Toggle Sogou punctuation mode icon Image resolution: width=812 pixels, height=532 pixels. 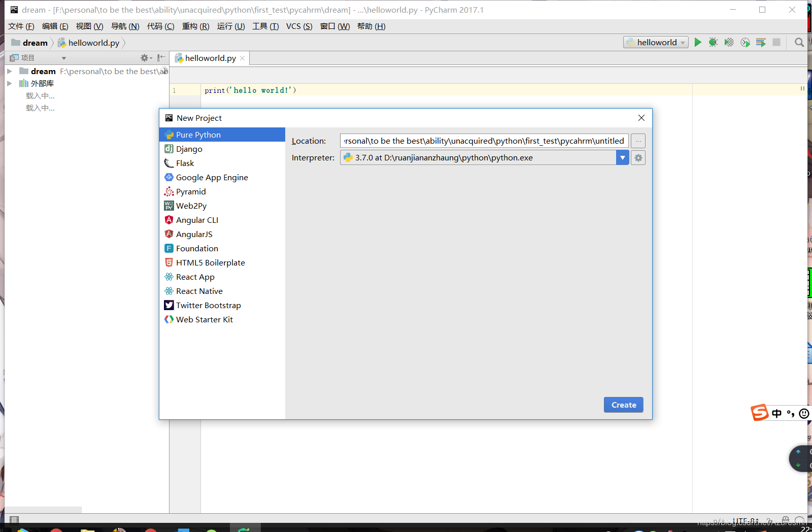(790, 413)
